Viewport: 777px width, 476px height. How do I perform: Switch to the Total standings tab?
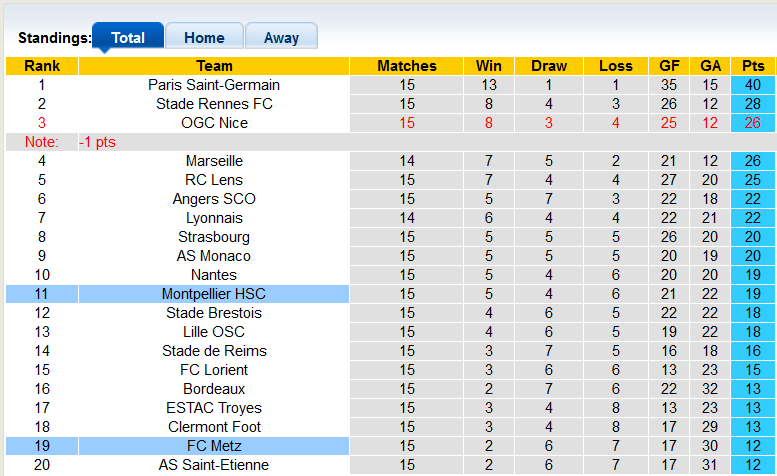(x=127, y=38)
